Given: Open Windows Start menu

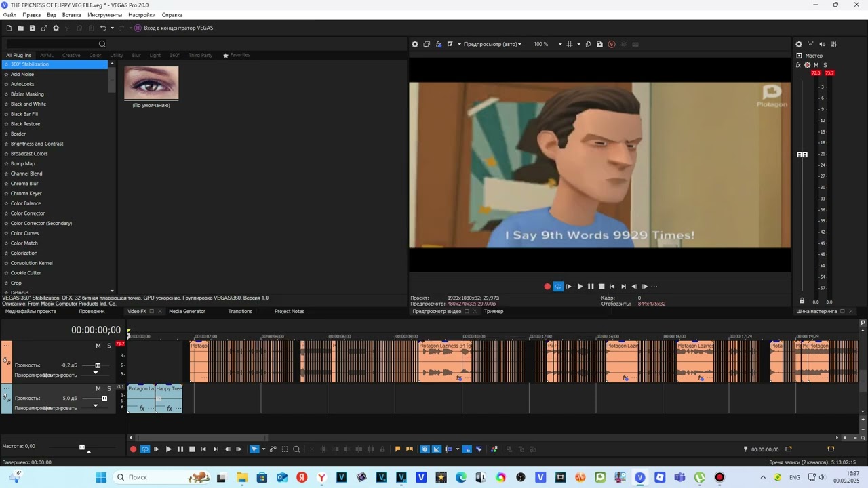Looking at the screenshot, I should tap(101, 477).
